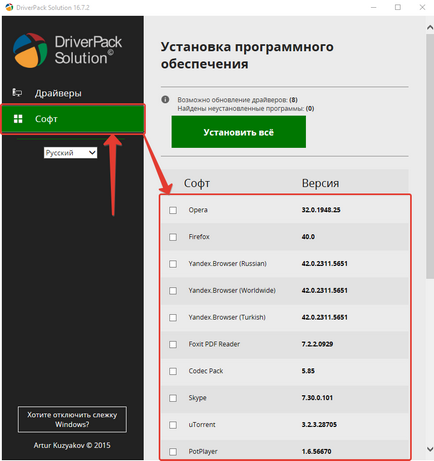Check the Firefox checkbox
This screenshot has width=434, height=461.
click(x=173, y=237)
